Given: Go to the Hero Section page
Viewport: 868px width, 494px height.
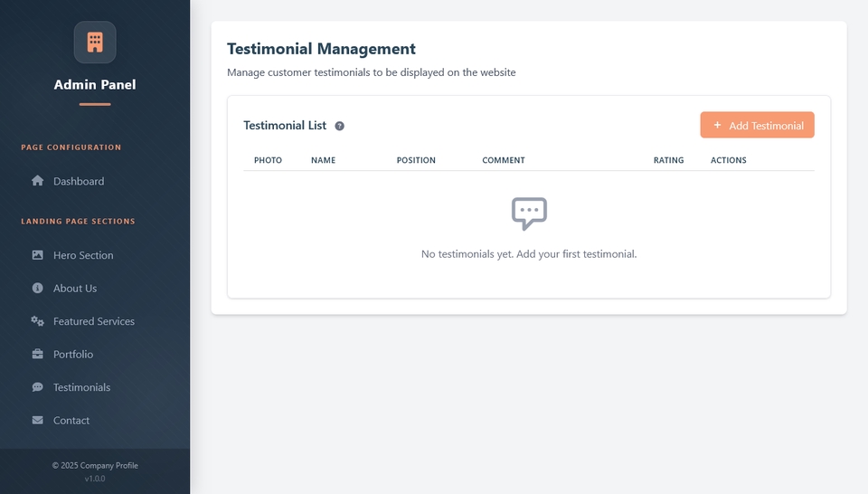Looking at the screenshot, I should (83, 255).
